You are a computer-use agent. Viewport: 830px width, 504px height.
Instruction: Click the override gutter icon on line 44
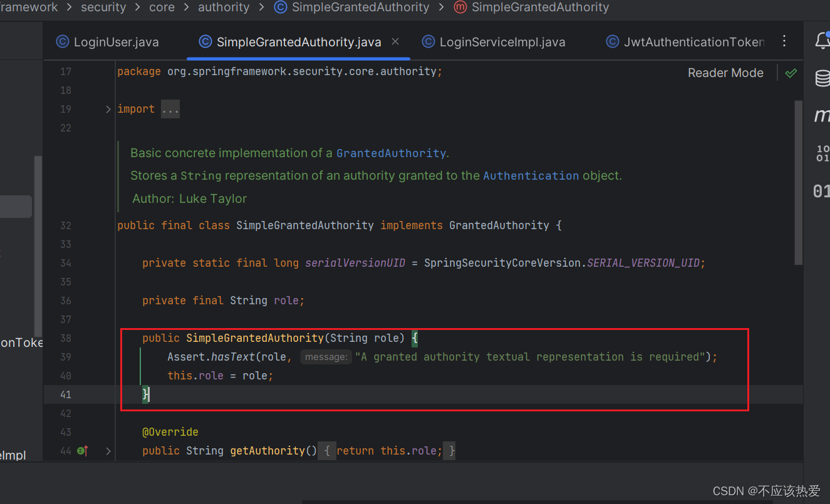(82, 451)
